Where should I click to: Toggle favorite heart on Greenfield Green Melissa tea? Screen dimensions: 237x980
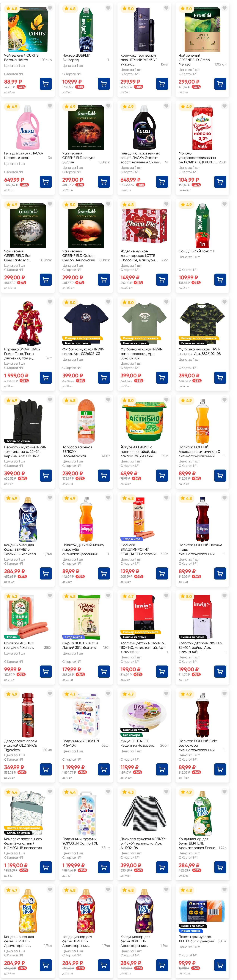coord(225,8)
